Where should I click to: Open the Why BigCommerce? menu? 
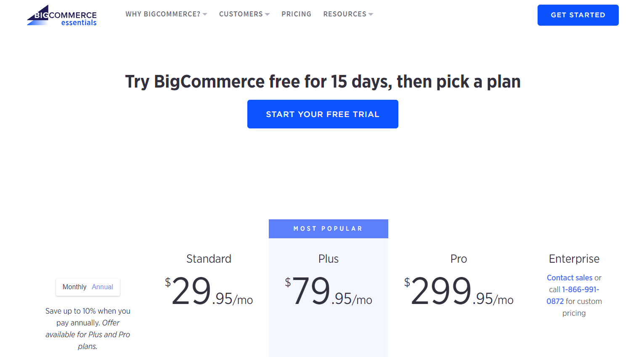click(x=163, y=14)
